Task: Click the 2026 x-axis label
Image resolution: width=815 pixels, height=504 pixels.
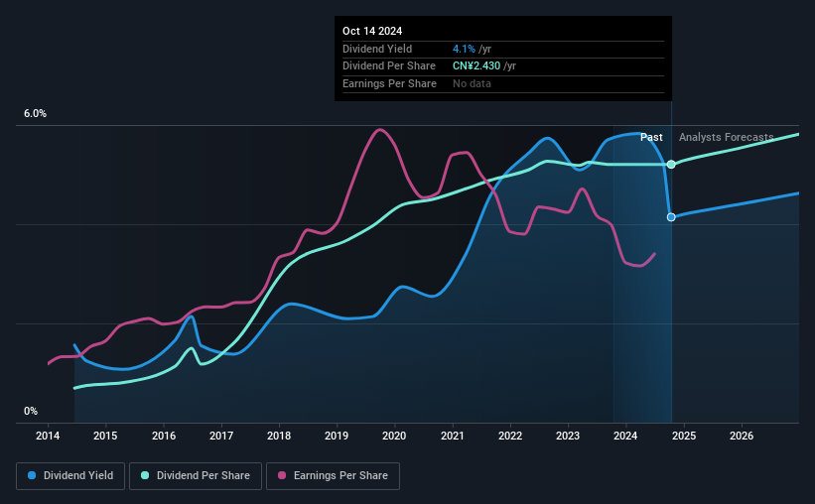Action: [742, 436]
